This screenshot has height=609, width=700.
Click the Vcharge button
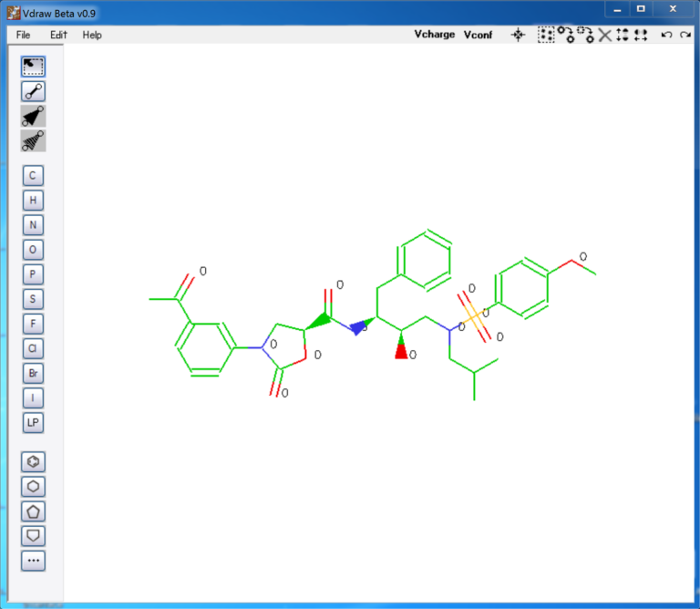435,35
